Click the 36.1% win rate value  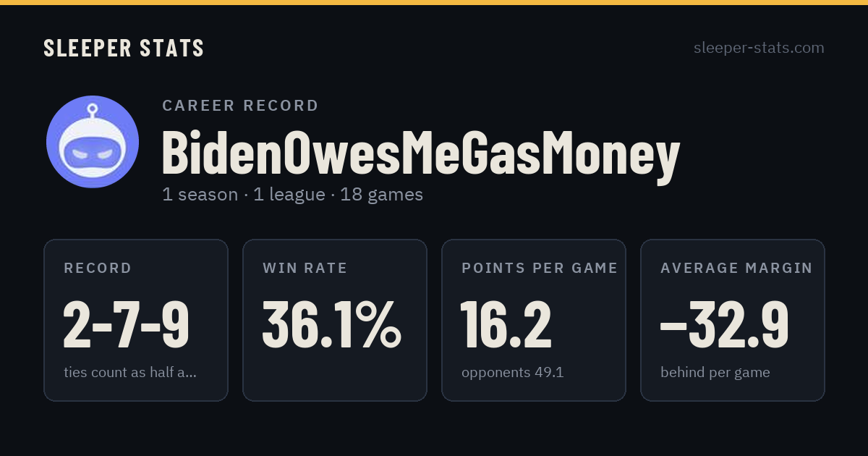(x=332, y=325)
